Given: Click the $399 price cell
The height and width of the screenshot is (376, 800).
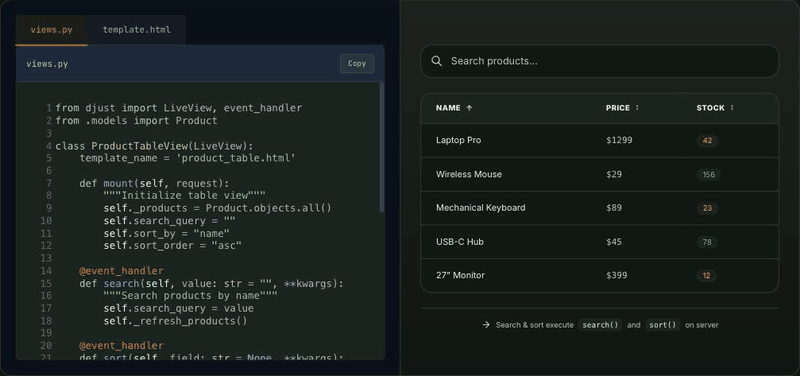Looking at the screenshot, I should 617,275.
